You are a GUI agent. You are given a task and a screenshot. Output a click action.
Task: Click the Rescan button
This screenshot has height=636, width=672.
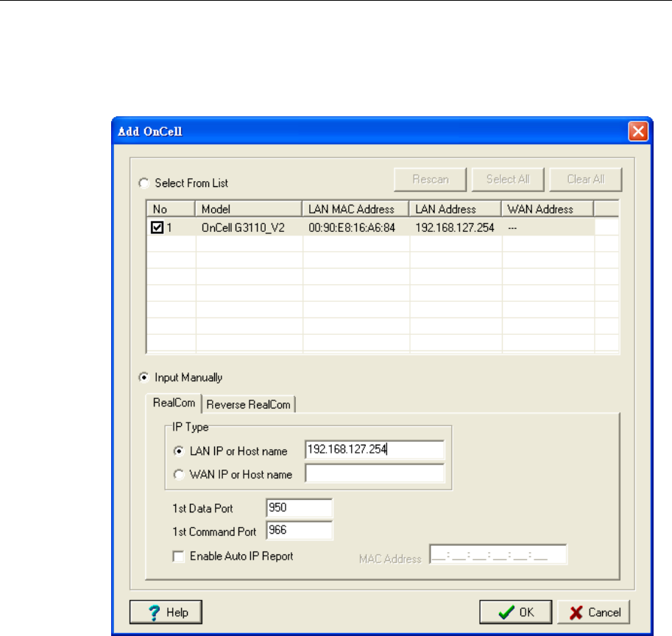pyautogui.click(x=430, y=179)
